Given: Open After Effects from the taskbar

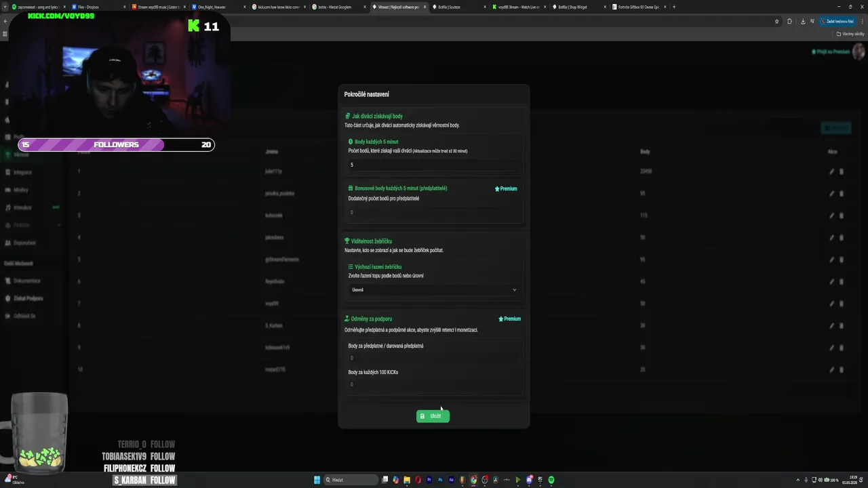Looking at the screenshot, I should coord(451,480).
